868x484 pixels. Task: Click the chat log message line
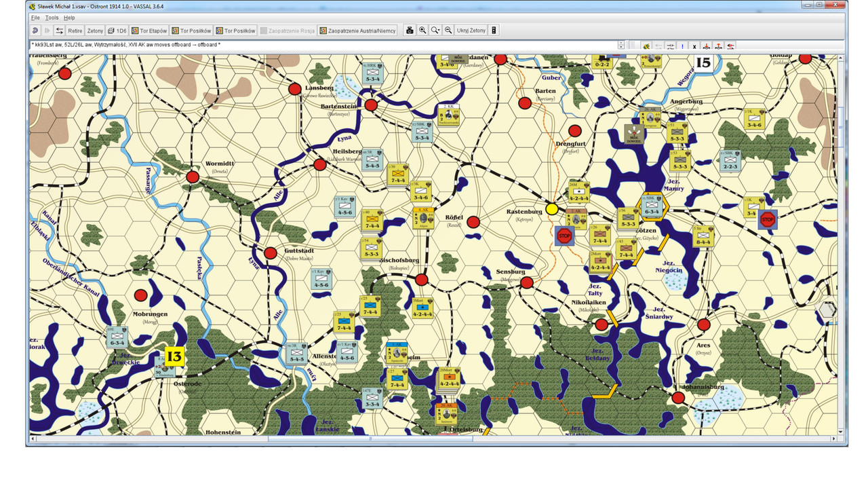point(323,45)
